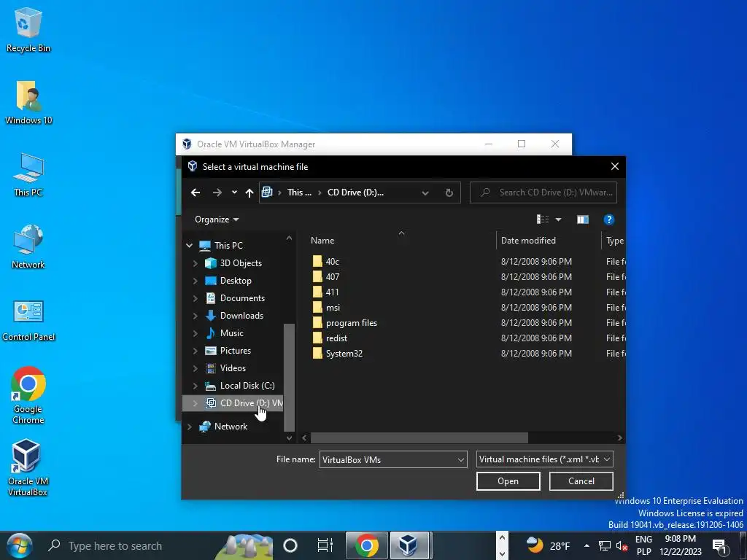
Task: Expand the address bar history dropdown
Action: [x=425, y=192]
